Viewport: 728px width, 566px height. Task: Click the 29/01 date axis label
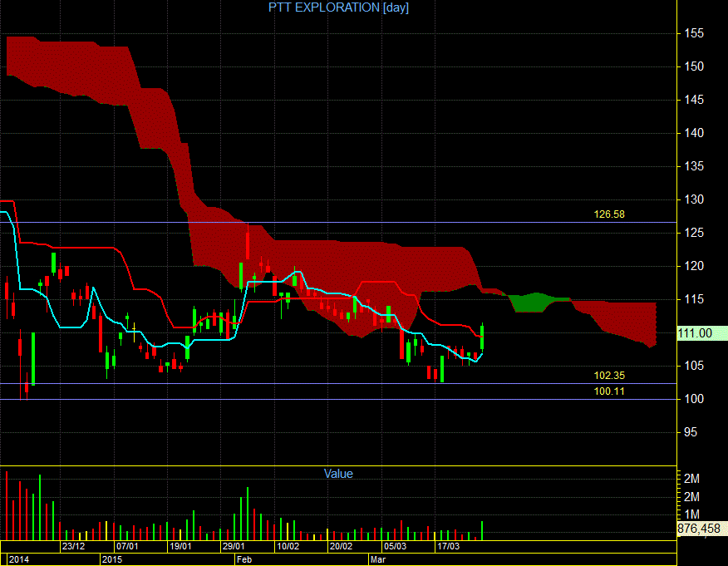(234, 547)
